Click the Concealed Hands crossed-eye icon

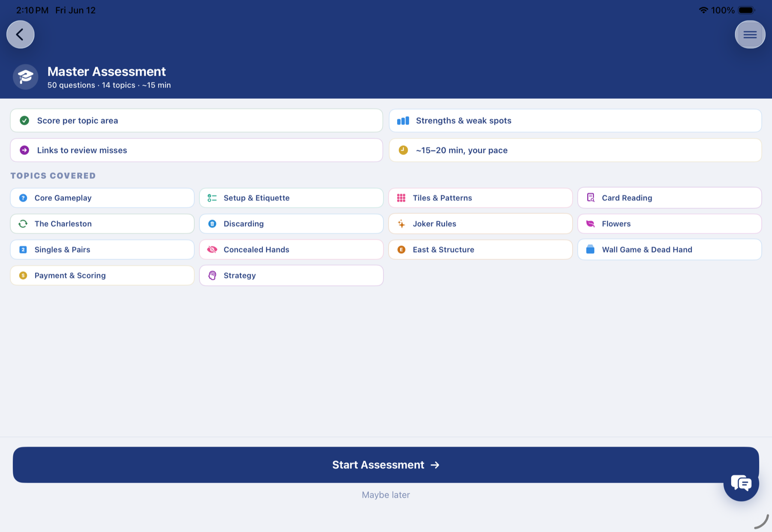212,250
